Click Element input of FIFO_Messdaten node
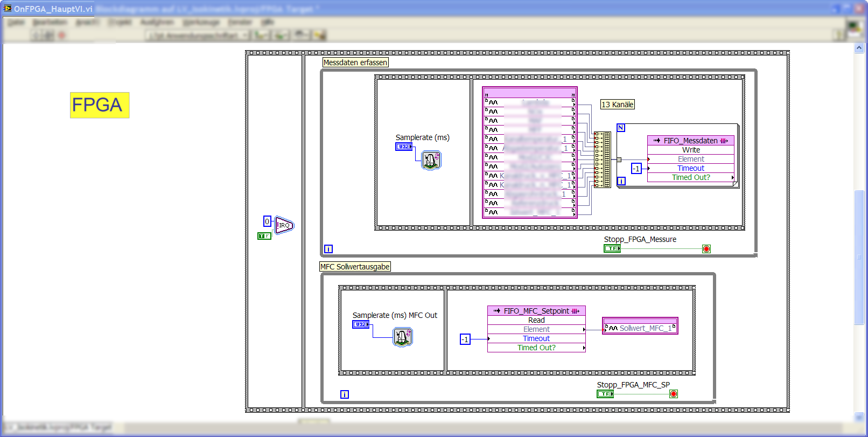The width and height of the screenshot is (868, 437). point(691,159)
